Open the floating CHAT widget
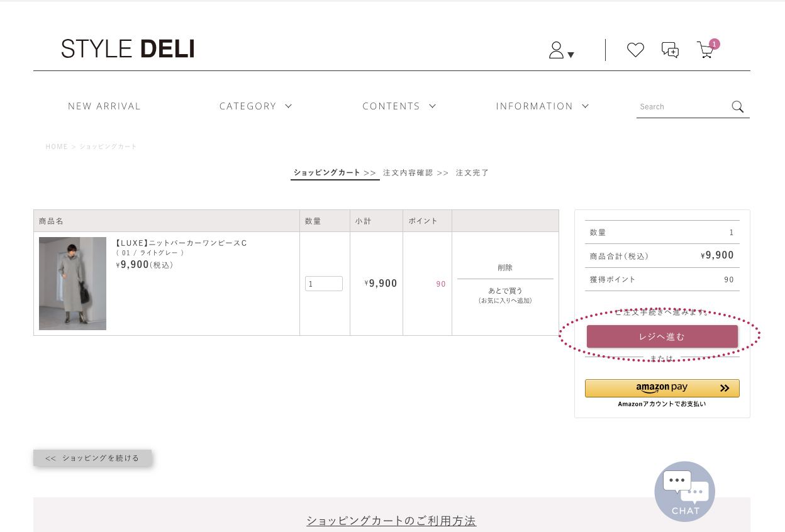785x532 pixels. click(684, 491)
